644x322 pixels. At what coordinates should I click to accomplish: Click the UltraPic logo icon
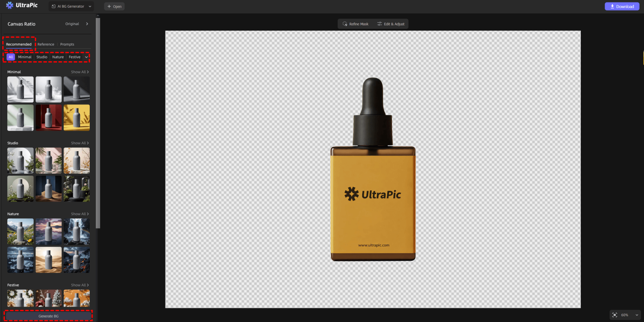pos(10,5)
